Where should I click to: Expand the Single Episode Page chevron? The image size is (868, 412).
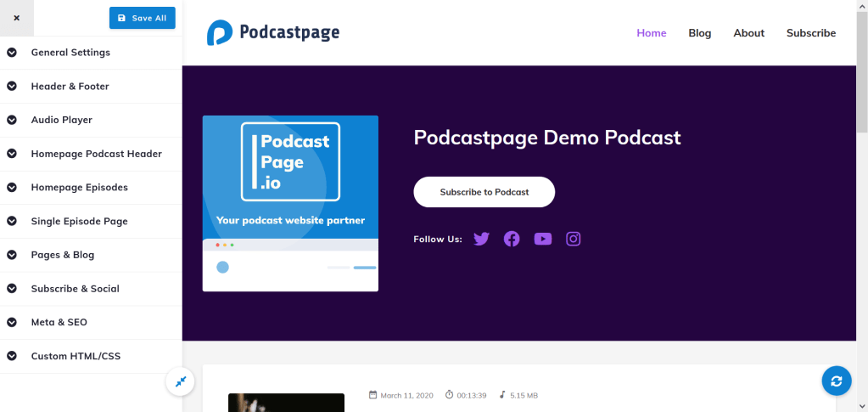[x=12, y=221]
